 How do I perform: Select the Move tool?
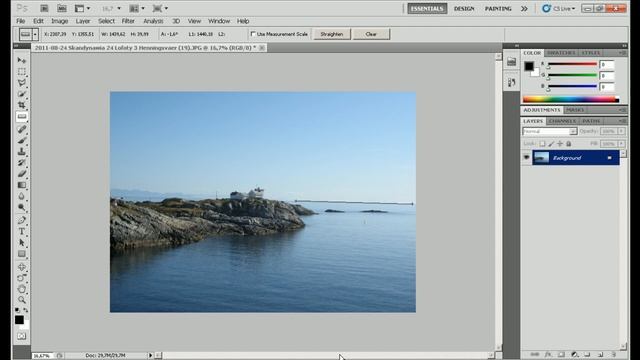22,60
